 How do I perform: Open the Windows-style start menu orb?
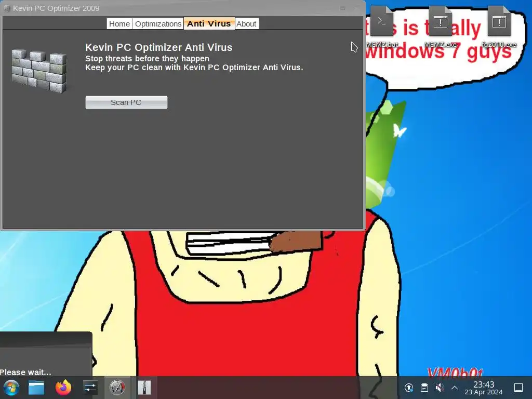pyautogui.click(x=11, y=388)
